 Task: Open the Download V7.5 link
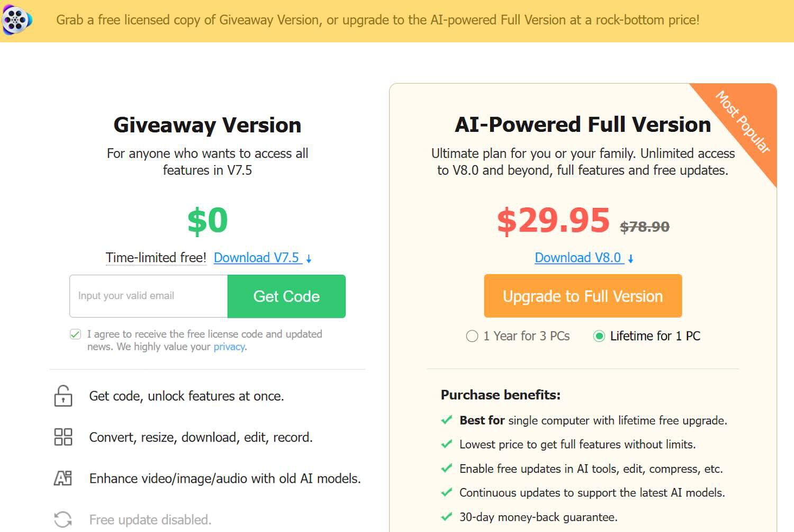coord(257,258)
